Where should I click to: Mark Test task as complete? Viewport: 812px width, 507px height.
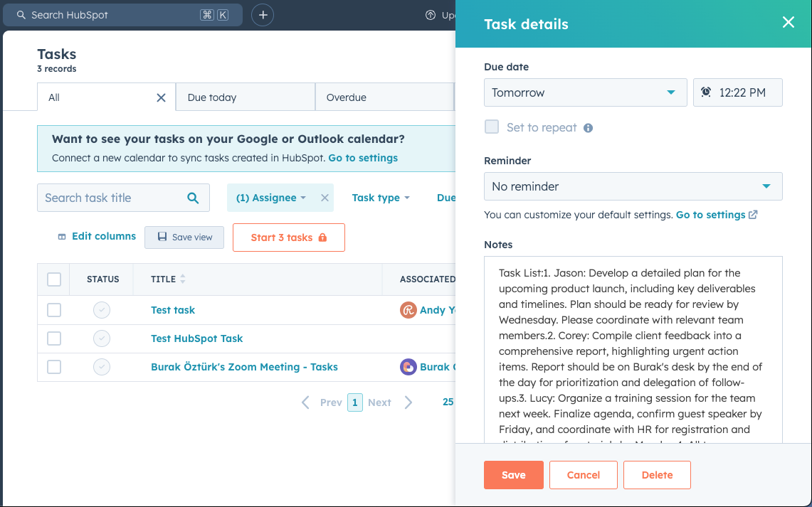coord(102,310)
